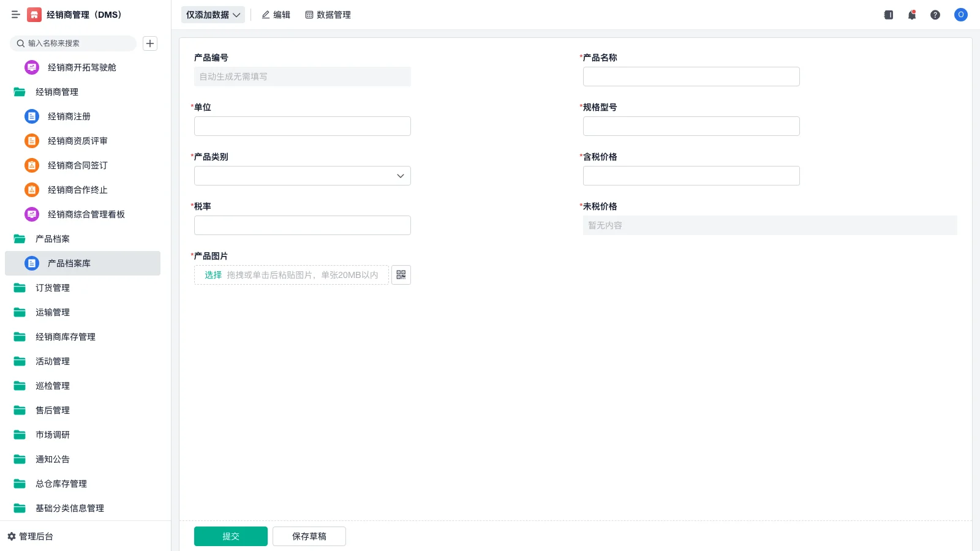Image resolution: width=980 pixels, height=551 pixels.
Task: Click the 提交 submit button
Action: (230, 536)
